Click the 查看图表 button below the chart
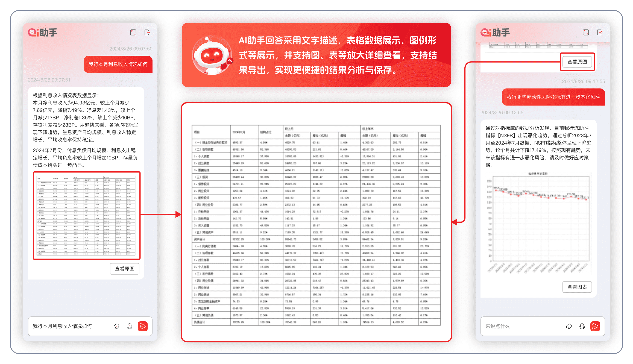Image resolution: width=633 pixels, height=364 pixels. [x=577, y=287]
